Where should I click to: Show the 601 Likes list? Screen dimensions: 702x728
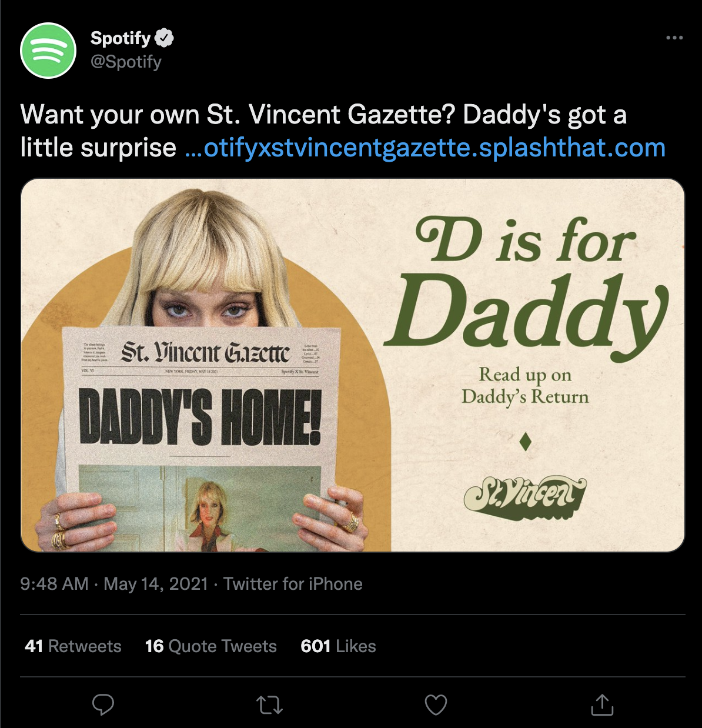click(338, 646)
